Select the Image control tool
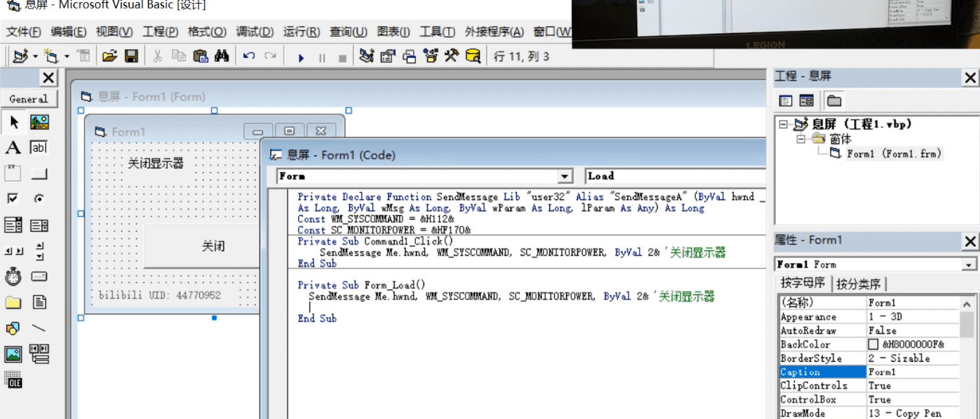Image resolution: width=980 pixels, height=419 pixels. 13,355
